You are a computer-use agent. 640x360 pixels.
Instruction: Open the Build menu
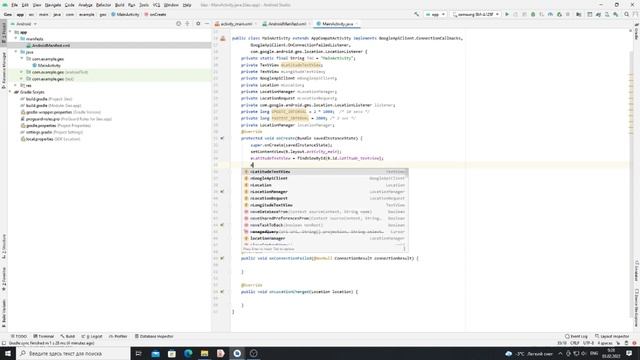[120, 5]
